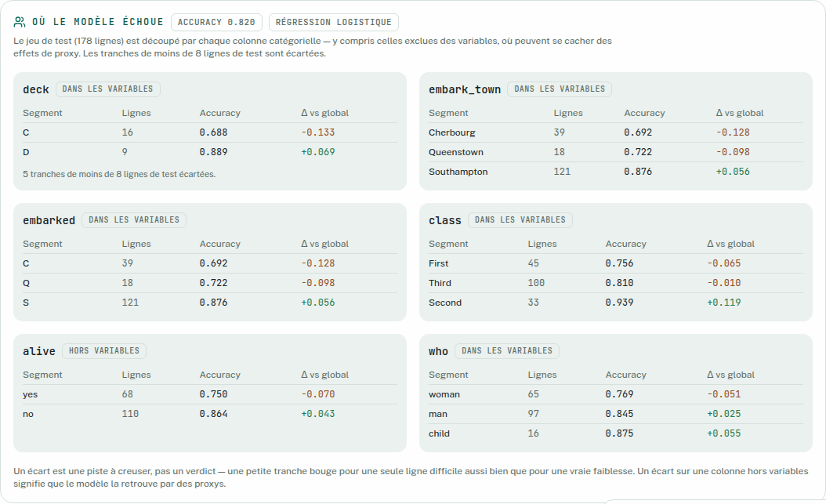826x504 pixels.
Task: Click the DANS LES VARIABLES tag beside embarked
Action: click(x=134, y=219)
